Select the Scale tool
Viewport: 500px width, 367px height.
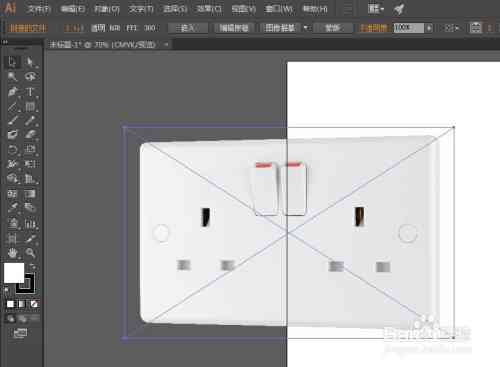(x=30, y=149)
